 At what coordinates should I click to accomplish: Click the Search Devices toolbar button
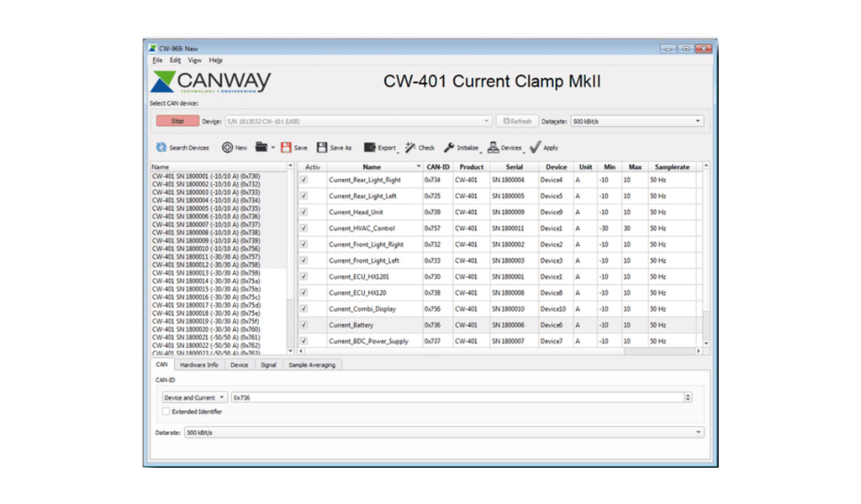[182, 148]
